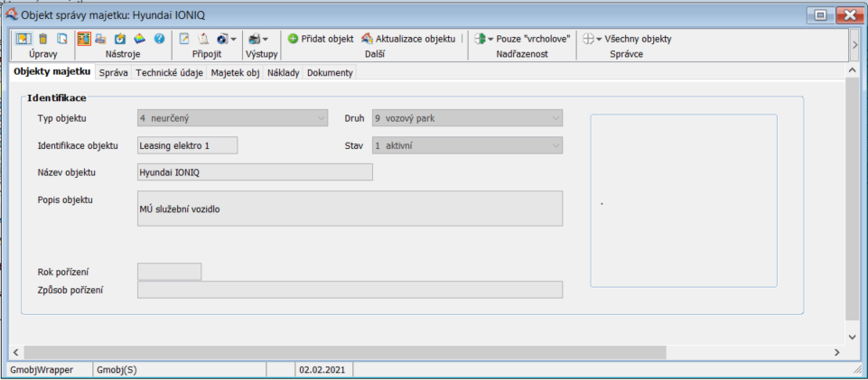868x380 pixels.
Task: Click the Aktualizace objektu button
Action: pos(408,39)
